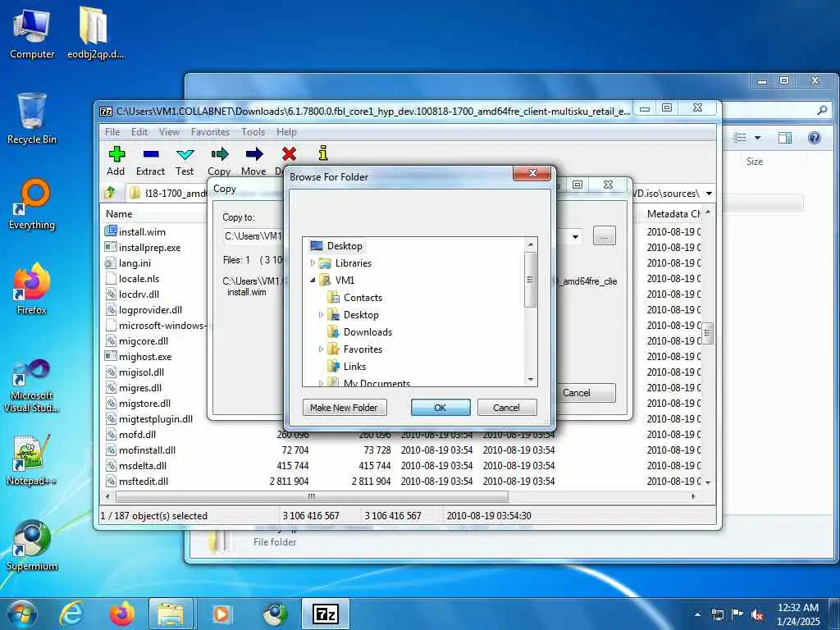The width and height of the screenshot is (840, 630).
Task: Open the Windows Start menu
Action: coord(21,614)
